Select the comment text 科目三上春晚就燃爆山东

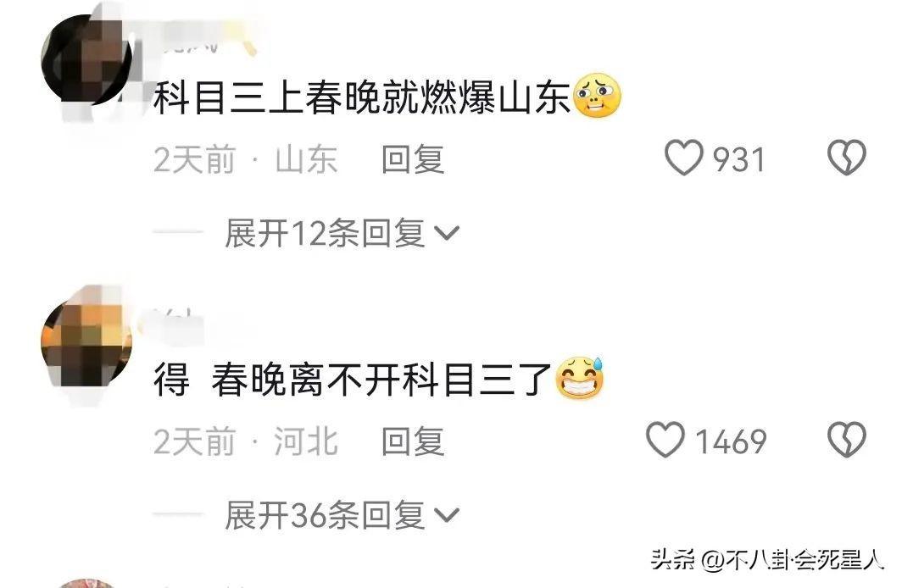click(363, 97)
